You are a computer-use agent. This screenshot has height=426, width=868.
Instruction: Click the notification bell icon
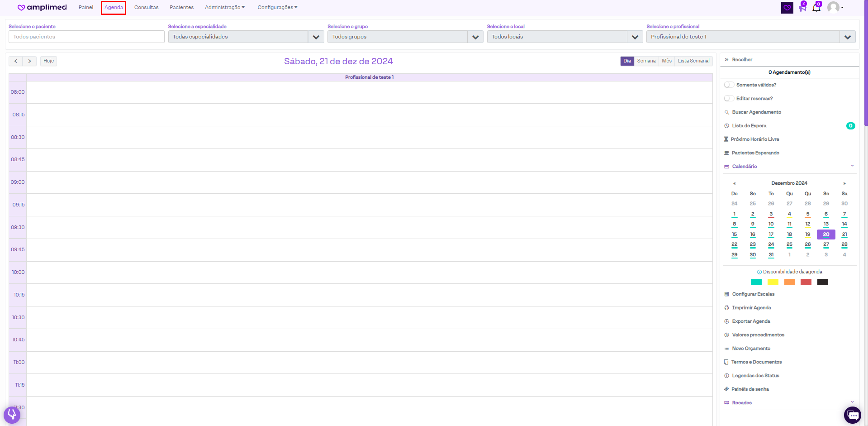816,8
